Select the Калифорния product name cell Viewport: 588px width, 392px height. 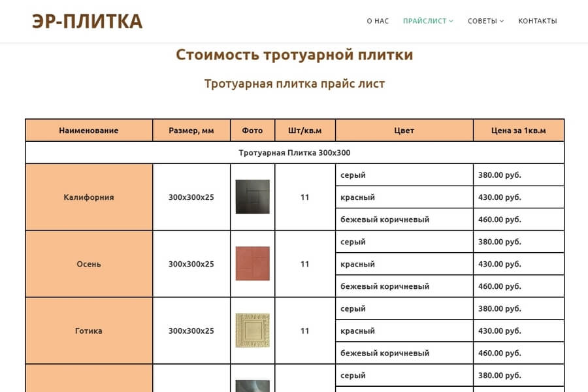click(x=89, y=197)
